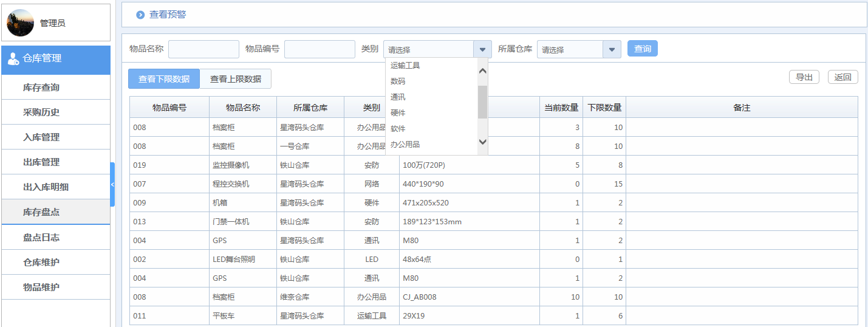Switch to 查看下限数据 tab
Viewport: 868px width, 327px height.
pyautogui.click(x=164, y=79)
